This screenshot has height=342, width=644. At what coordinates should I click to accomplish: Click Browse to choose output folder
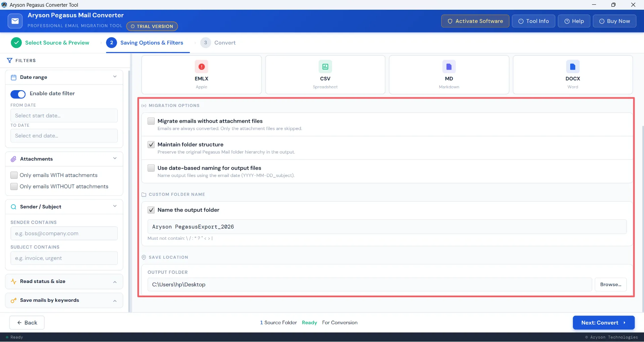[611, 285]
